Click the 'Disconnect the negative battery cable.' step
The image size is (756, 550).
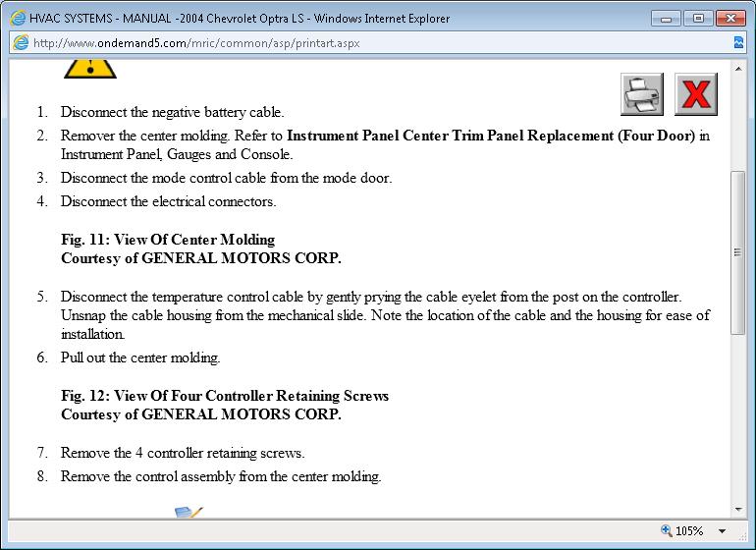point(172,112)
